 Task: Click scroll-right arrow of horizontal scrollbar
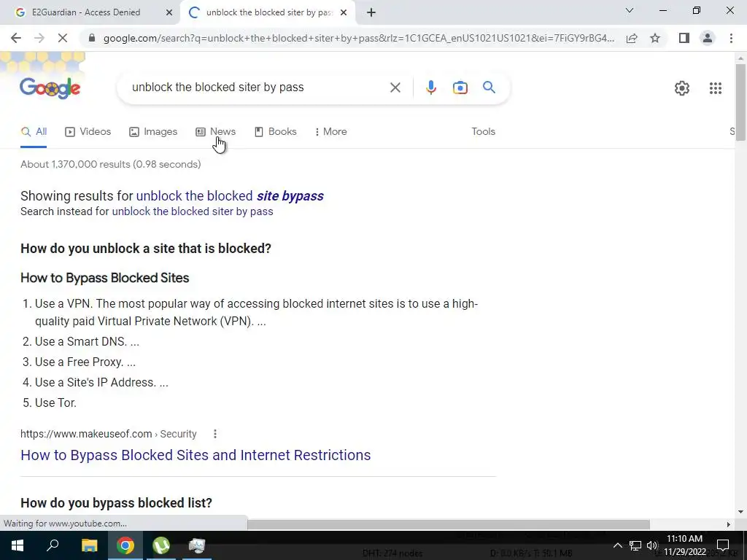pos(729,524)
